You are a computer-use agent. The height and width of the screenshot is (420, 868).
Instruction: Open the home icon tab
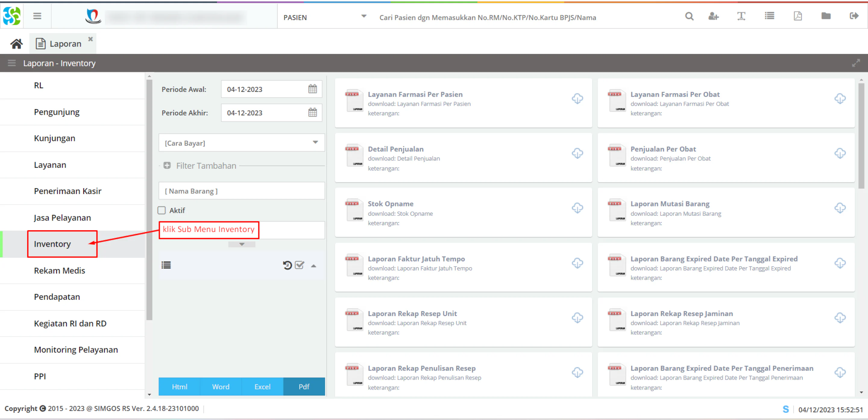pos(16,43)
